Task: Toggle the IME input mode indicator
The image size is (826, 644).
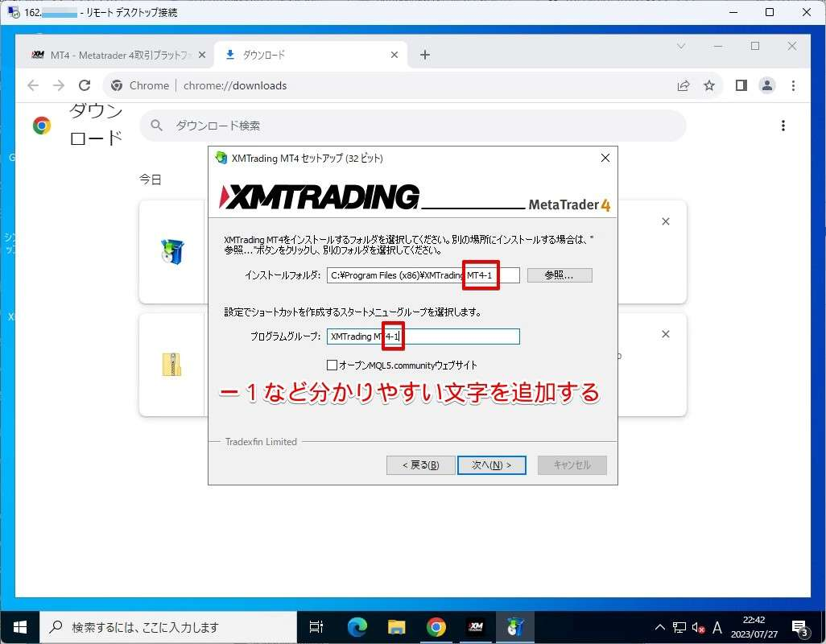Action: [717, 627]
